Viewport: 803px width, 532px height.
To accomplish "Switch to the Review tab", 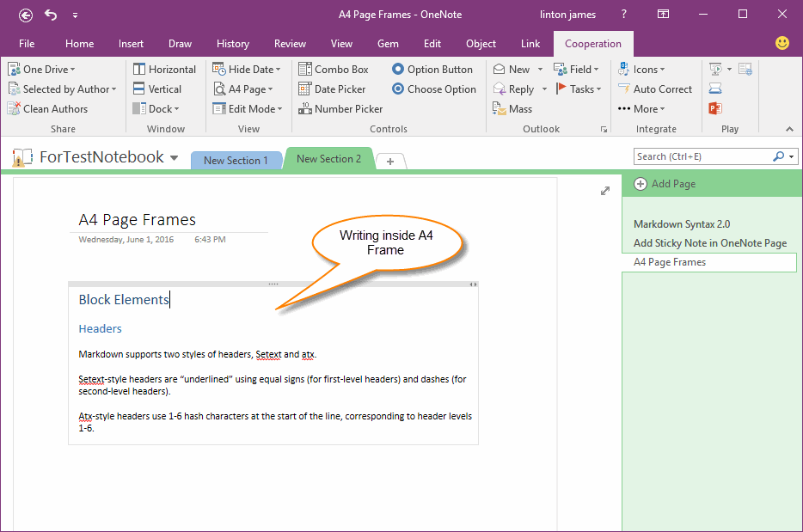I will [x=290, y=44].
